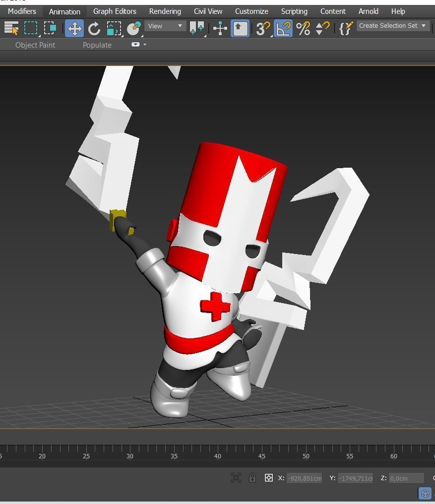Switch to the Object Paint ribbon tab
The height and width of the screenshot is (504, 435).
[x=35, y=45]
